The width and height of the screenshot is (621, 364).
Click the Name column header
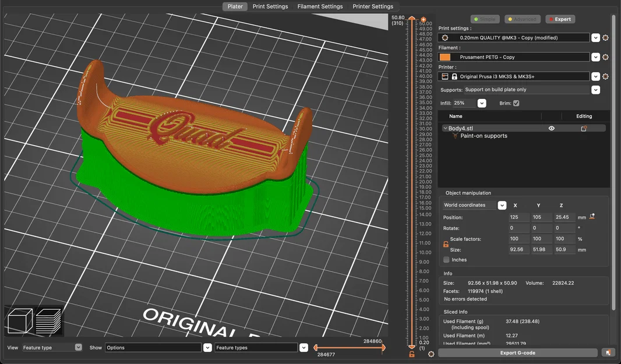456,116
